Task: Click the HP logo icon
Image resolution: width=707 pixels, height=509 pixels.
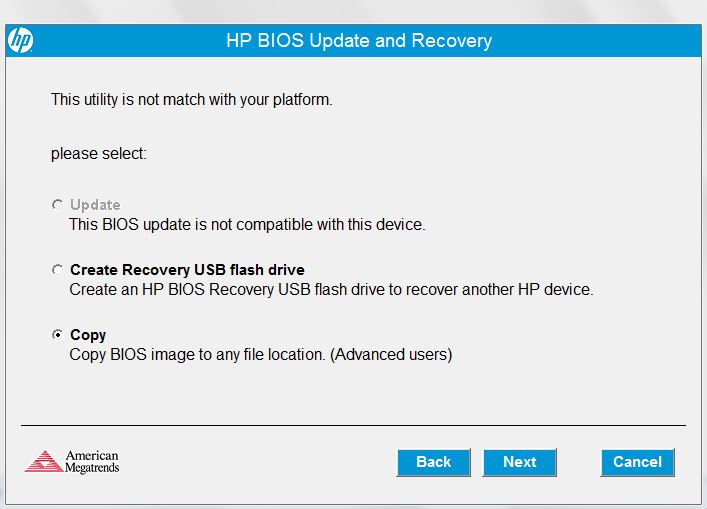Action: click(20, 40)
